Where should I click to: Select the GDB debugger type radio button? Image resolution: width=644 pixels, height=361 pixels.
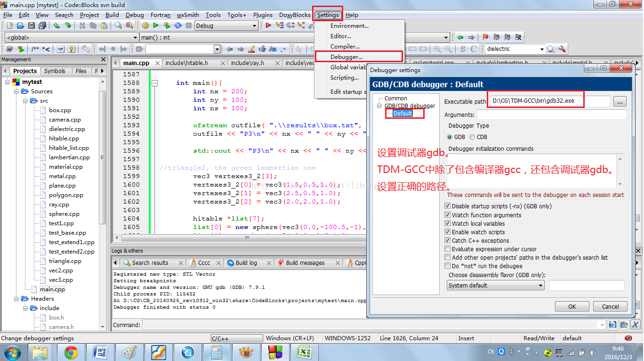(450, 137)
